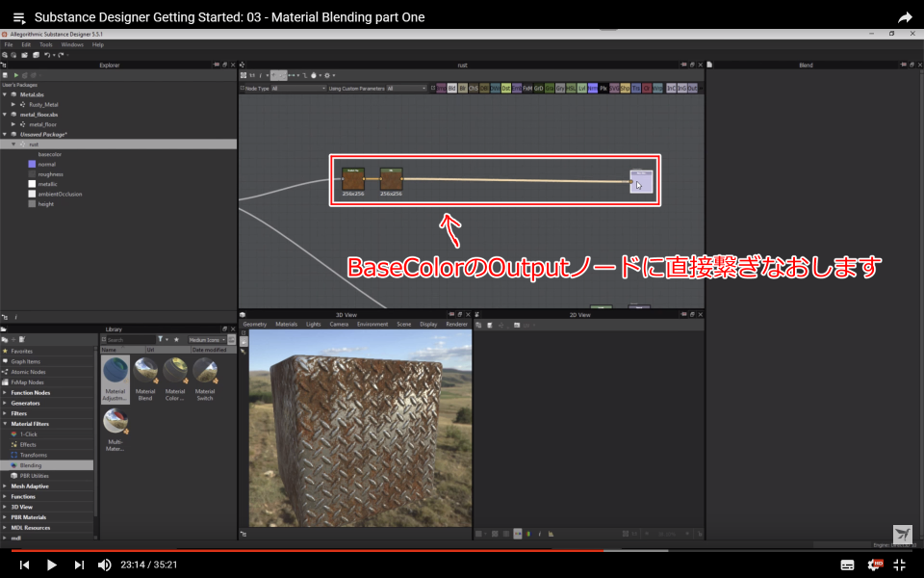Add an Output (Out) node from the toolbar
Viewport: 924px width, 578px height.
pos(692,89)
